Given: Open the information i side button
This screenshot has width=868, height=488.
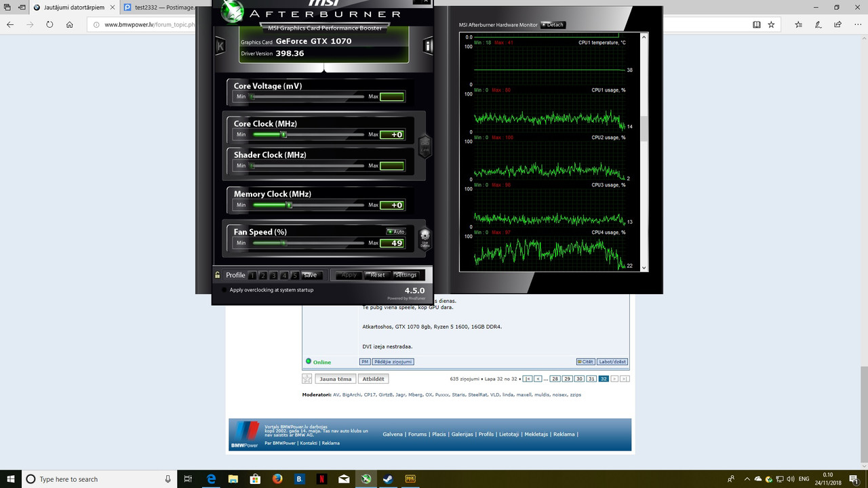Looking at the screenshot, I should click(x=428, y=46).
